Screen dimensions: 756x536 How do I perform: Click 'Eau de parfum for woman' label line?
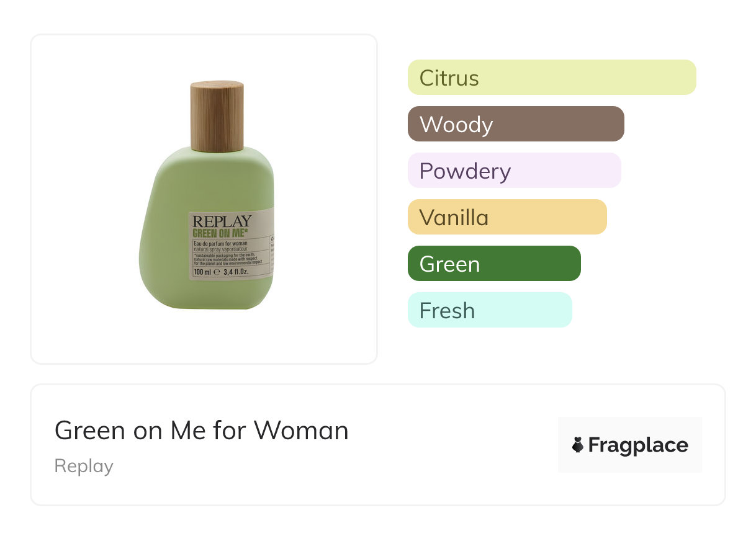point(221,243)
